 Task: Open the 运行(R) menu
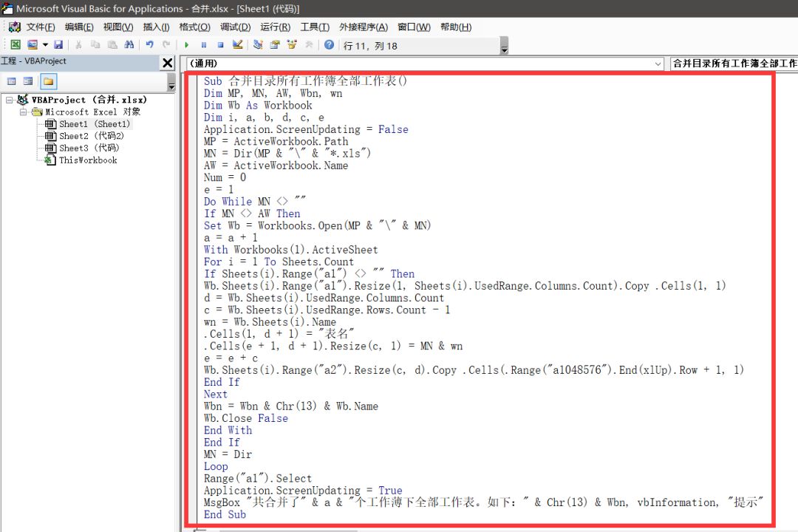coord(276,27)
